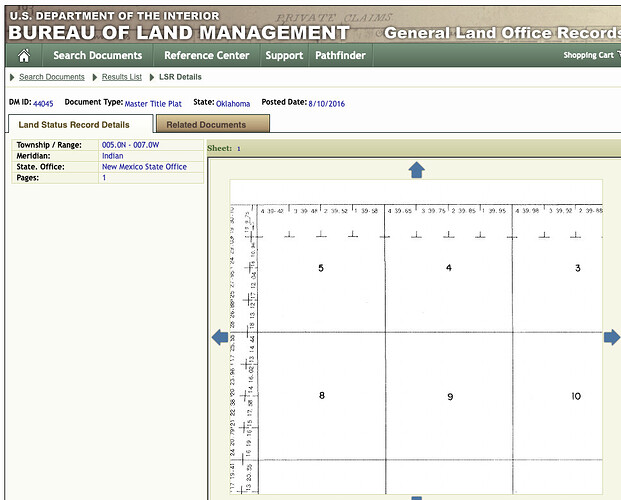621x500 pixels.
Task: Pan the plat map upward with top arrow
Action: pyautogui.click(x=417, y=170)
